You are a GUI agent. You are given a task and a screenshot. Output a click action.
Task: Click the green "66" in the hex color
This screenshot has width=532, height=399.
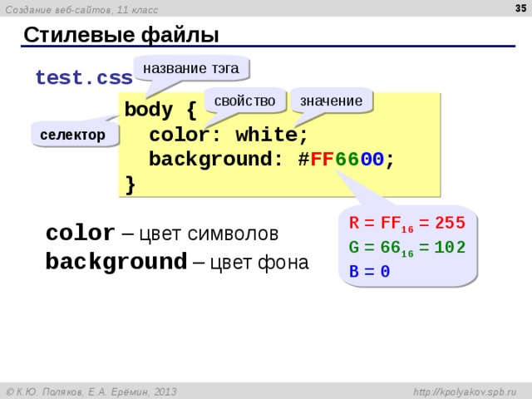347,159
